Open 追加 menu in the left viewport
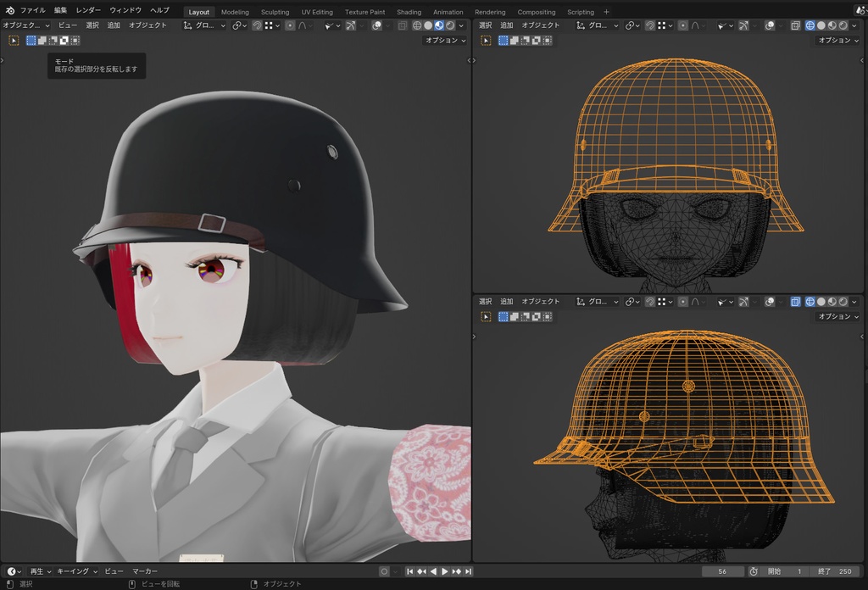The image size is (868, 590). [x=114, y=25]
